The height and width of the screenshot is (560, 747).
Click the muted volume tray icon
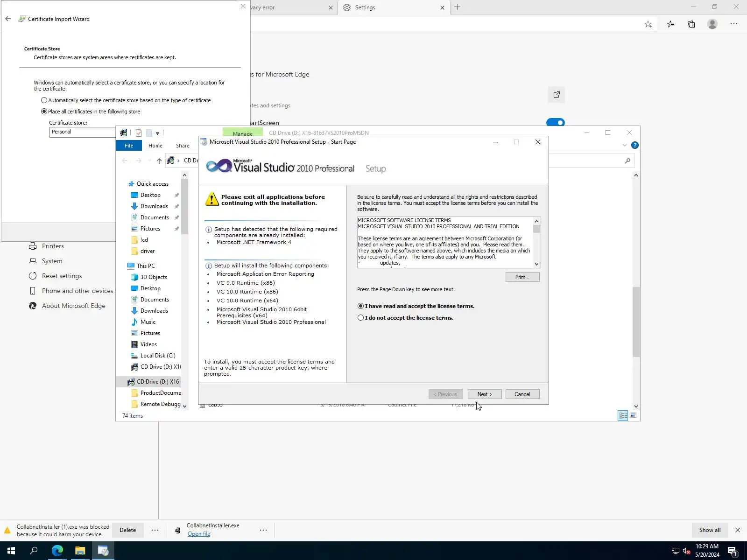(686, 551)
